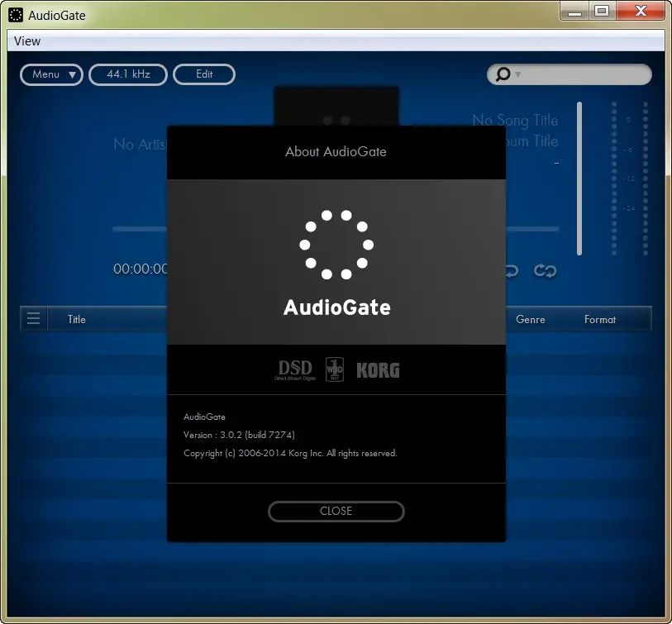Close the AudioGate window

pos(641,11)
